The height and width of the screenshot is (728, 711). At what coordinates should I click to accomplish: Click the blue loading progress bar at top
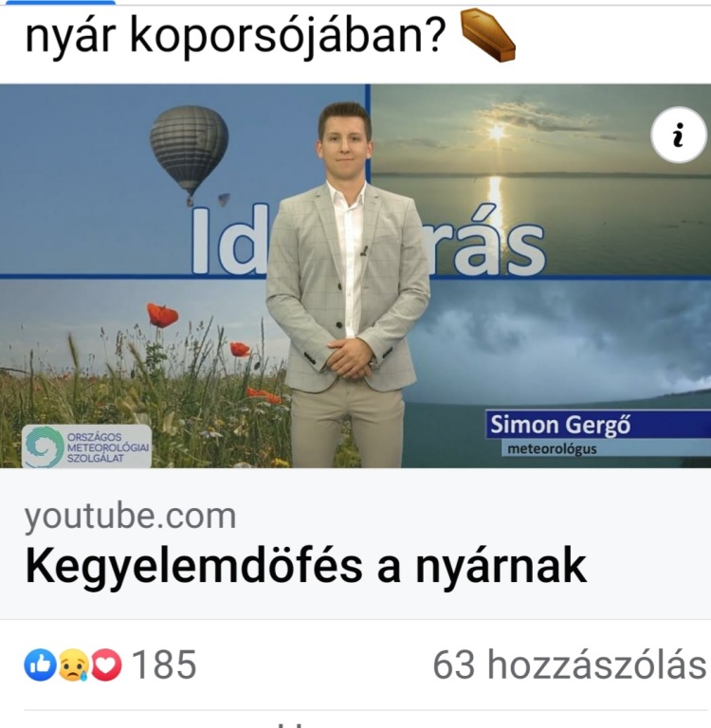pyautogui.click(x=60, y=2)
